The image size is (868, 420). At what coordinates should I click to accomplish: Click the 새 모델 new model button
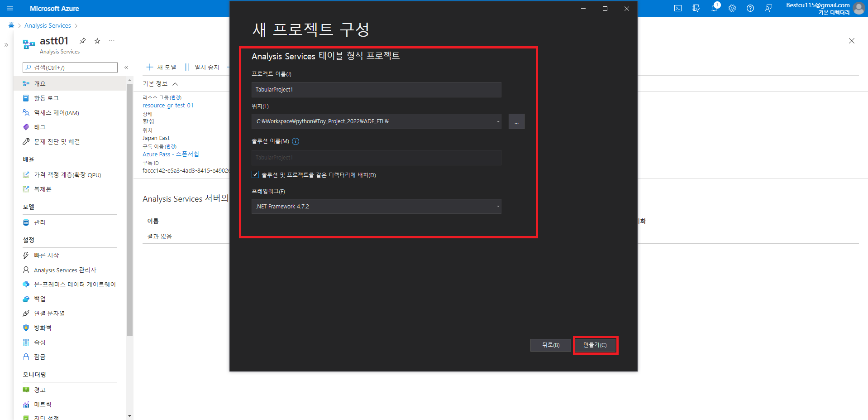tap(162, 67)
